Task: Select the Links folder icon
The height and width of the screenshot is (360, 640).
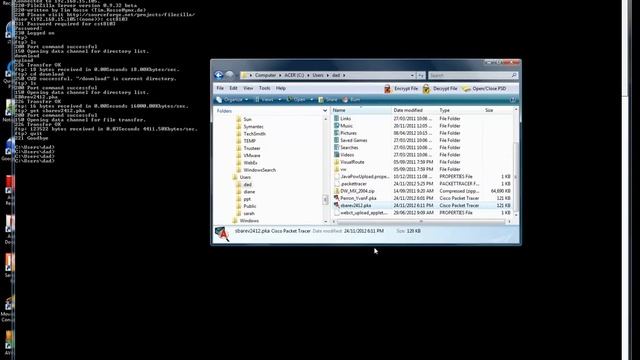Action: [x=336, y=118]
